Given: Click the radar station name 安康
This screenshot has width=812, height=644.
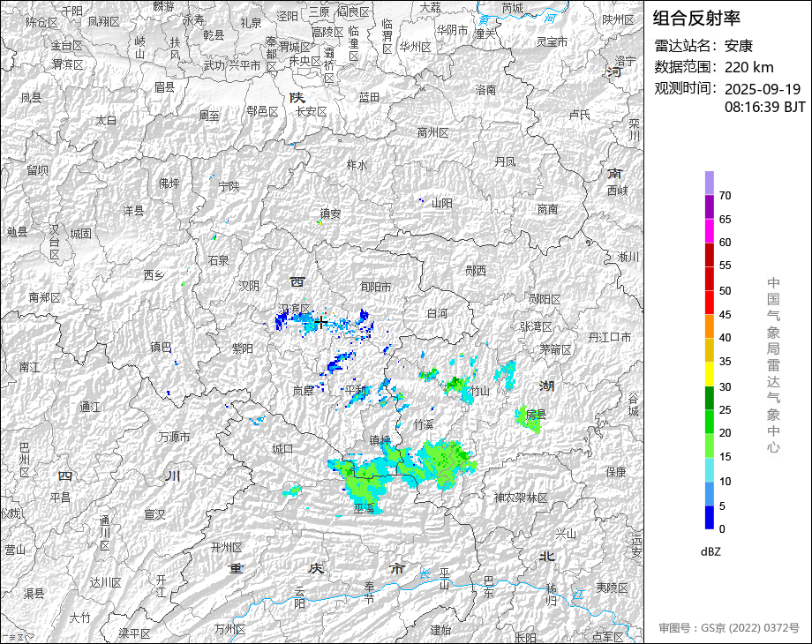Looking at the screenshot, I should click(x=738, y=46).
